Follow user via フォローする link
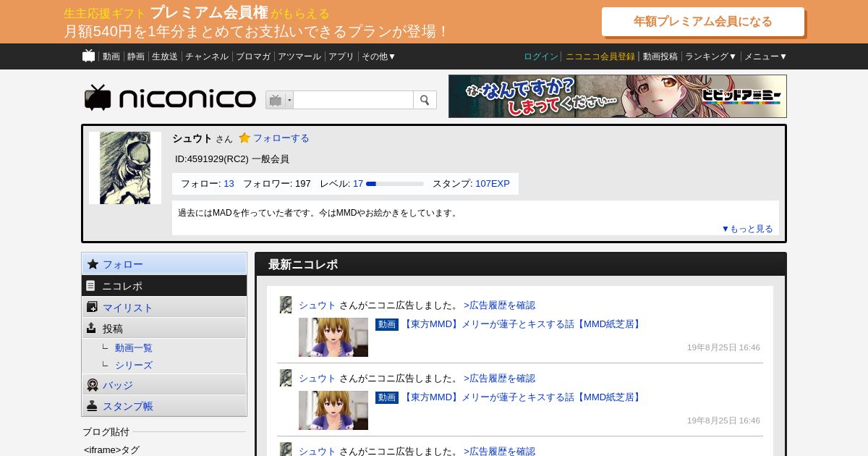 (281, 138)
